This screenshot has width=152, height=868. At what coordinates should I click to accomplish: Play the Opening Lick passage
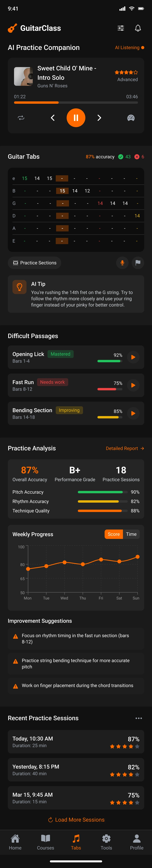[x=133, y=357]
